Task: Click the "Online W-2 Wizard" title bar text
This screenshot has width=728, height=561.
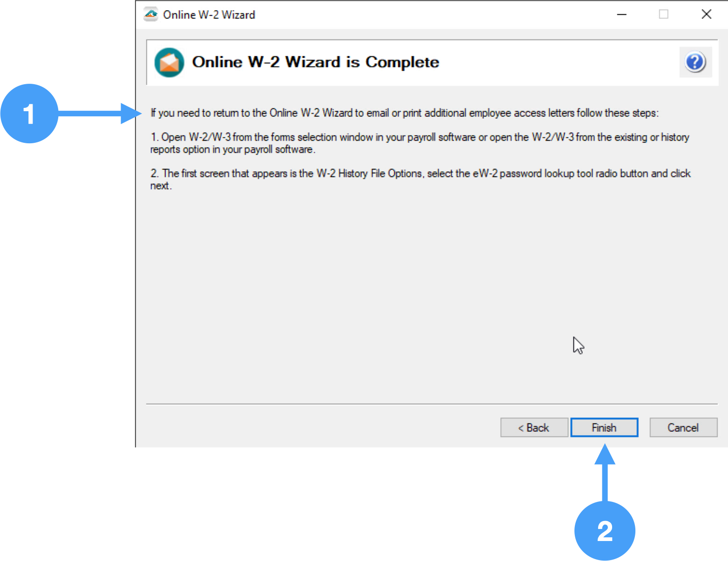Action: [209, 15]
